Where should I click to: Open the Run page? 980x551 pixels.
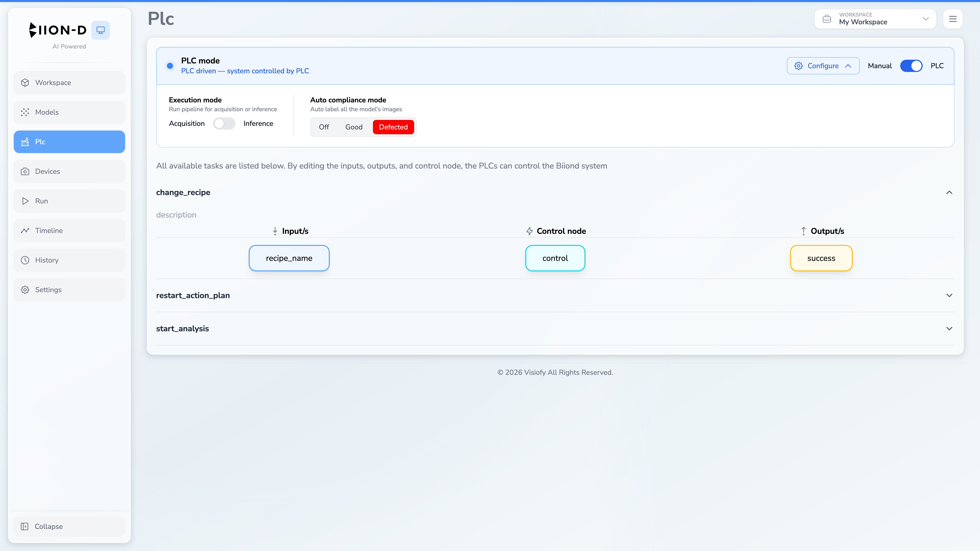pos(69,201)
